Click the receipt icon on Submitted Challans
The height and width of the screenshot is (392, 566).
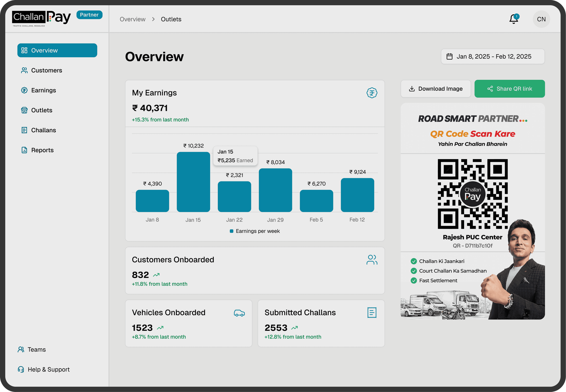372,312
